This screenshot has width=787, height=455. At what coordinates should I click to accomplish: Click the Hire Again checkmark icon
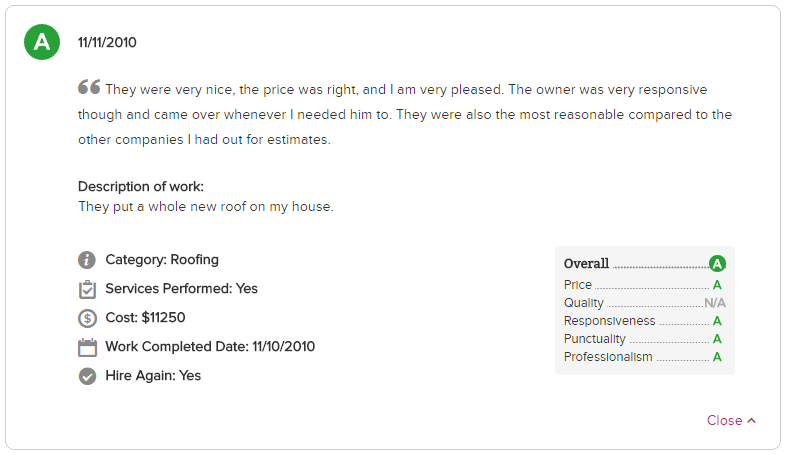click(87, 376)
